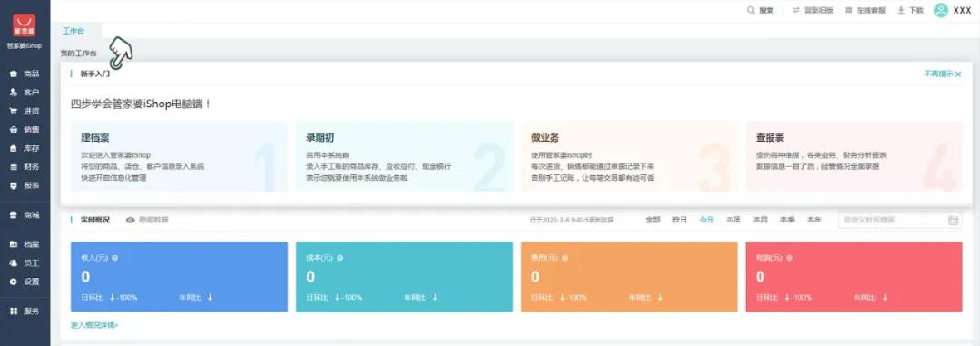Screen dimensions: 980x346
Task: Click the 建档案 step one card
Action: [179, 156]
